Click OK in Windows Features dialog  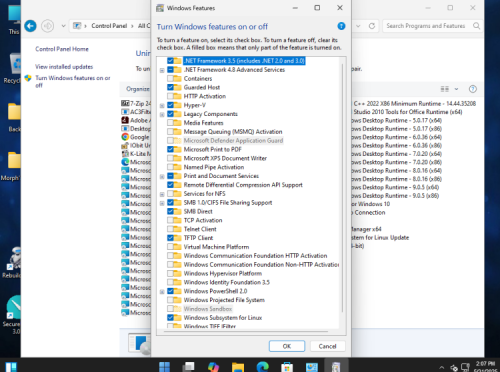(x=287, y=346)
